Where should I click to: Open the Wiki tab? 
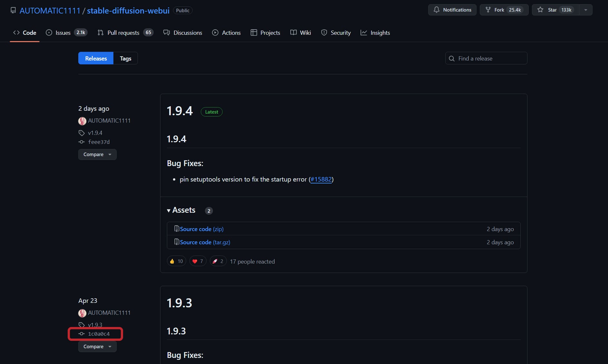coord(301,33)
